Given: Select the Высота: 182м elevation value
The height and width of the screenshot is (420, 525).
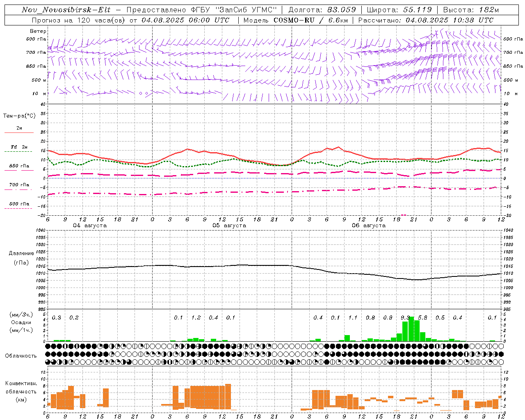Looking at the screenshot, I should 471,10.
